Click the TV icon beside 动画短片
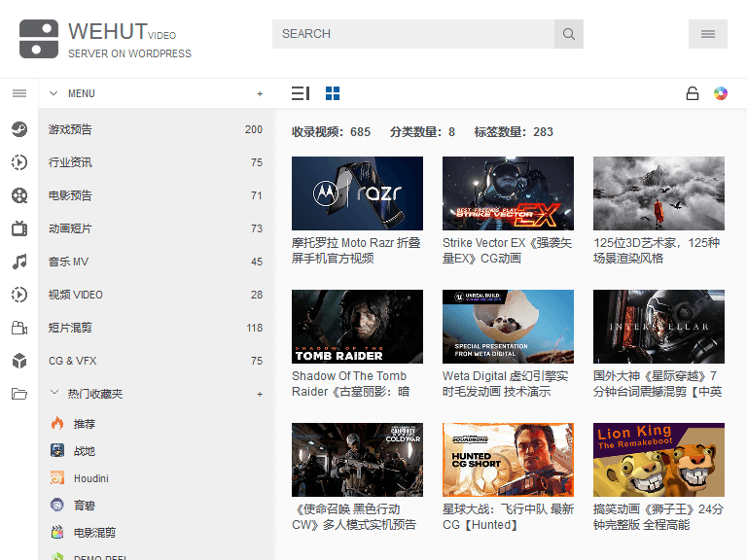The image size is (747, 560). (19, 228)
